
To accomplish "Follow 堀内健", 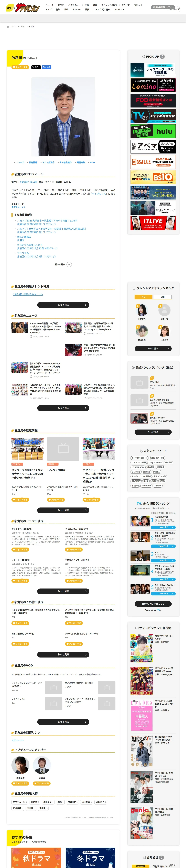I will [x=42, y=783].
